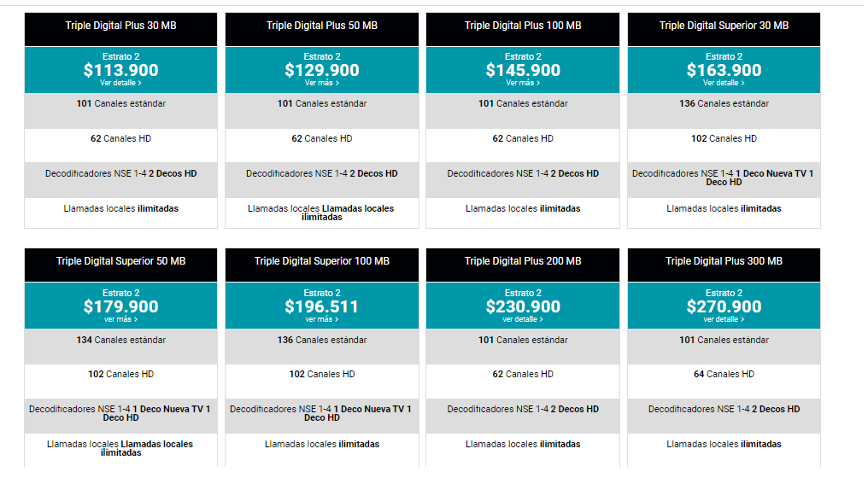Image resolution: width=868 pixels, height=478 pixels.
Task: Open Ver más under Triple Digital Plus 100 MB
Action: click(523, 83)
